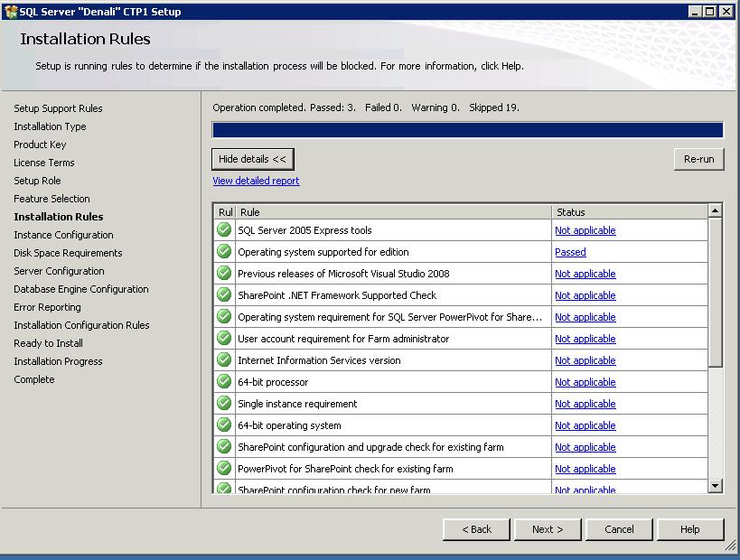Click status icon for Internet Information Services version

point(224,360)
